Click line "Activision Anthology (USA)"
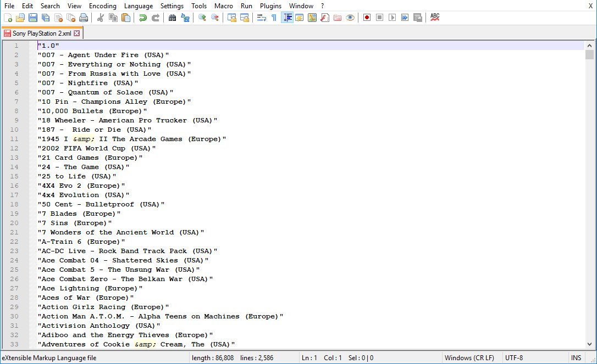This screenshot has width=597, height=364. tap(98, 326)
